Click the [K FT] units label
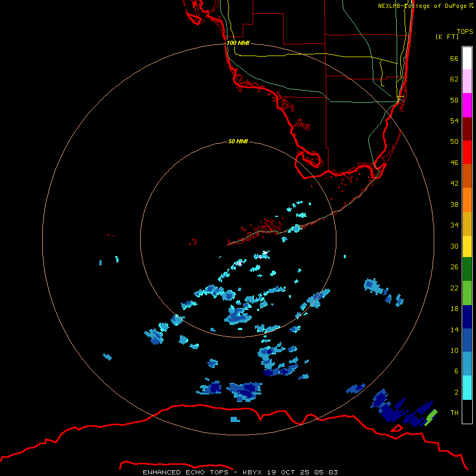 tap(447, 36)
